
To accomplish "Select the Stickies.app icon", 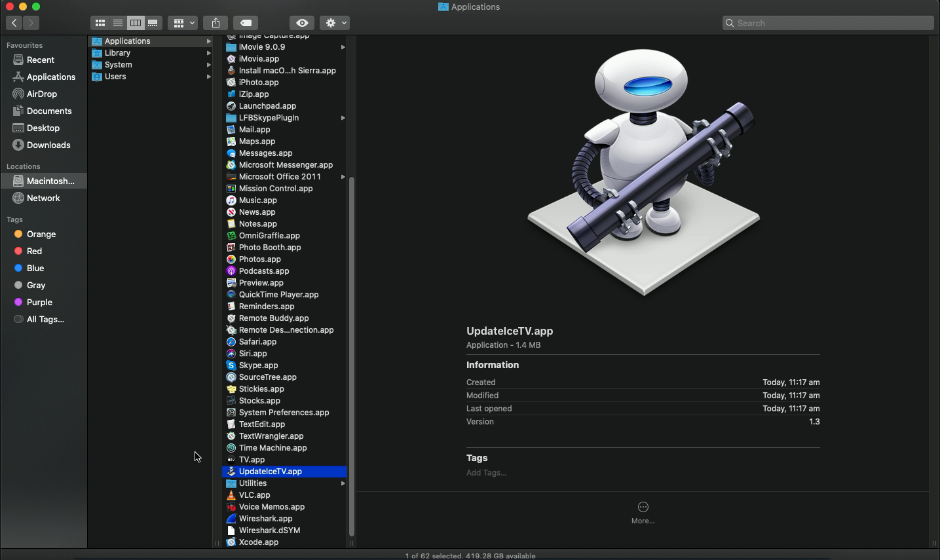I will point(231,389).
